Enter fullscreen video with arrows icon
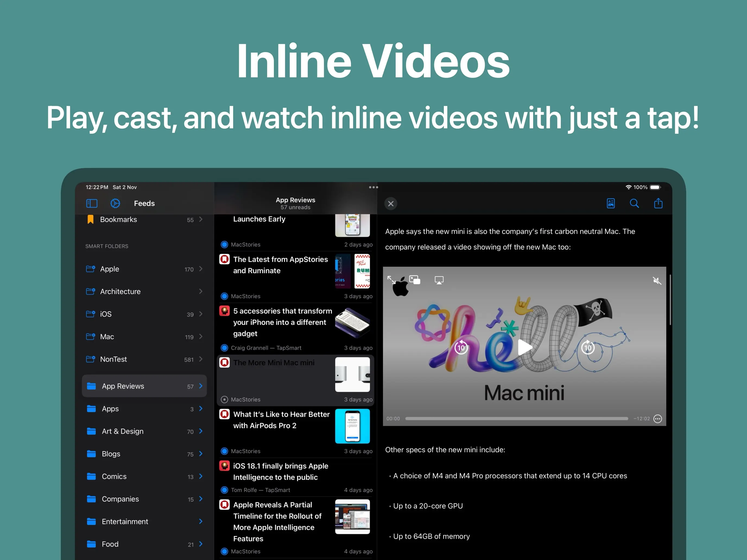Viewport: 747px width, 560px height. pos(391,279)
